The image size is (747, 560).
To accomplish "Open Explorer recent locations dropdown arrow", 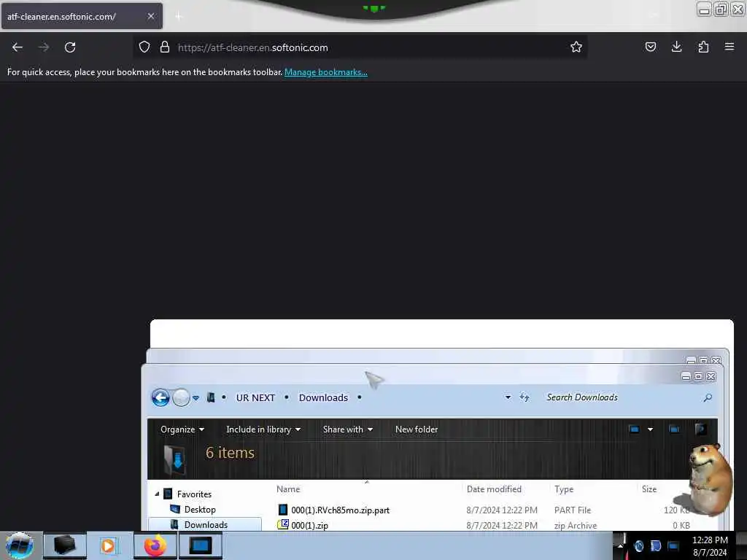I will [196, 398].
